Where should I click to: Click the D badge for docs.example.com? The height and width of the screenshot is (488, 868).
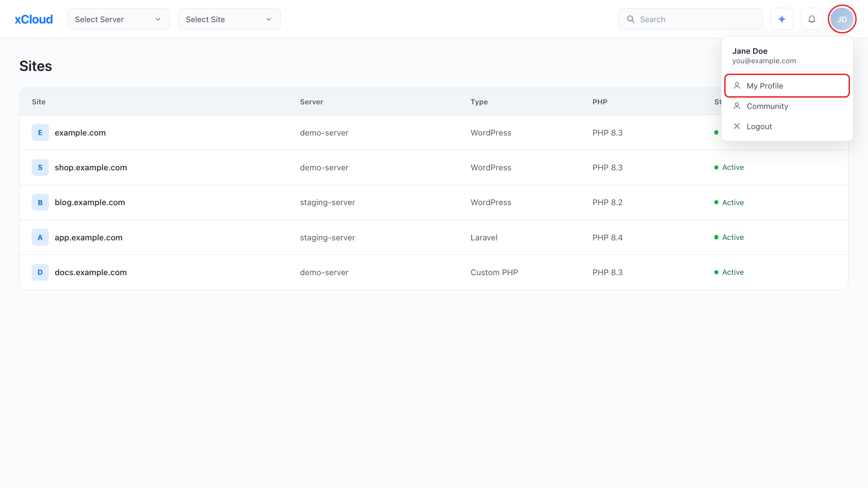tap(40, 272)
